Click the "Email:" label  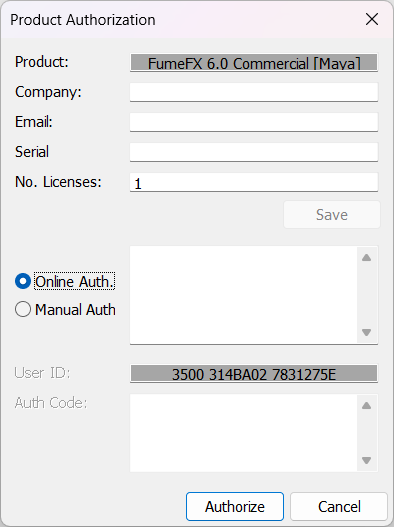pos(34,122)
